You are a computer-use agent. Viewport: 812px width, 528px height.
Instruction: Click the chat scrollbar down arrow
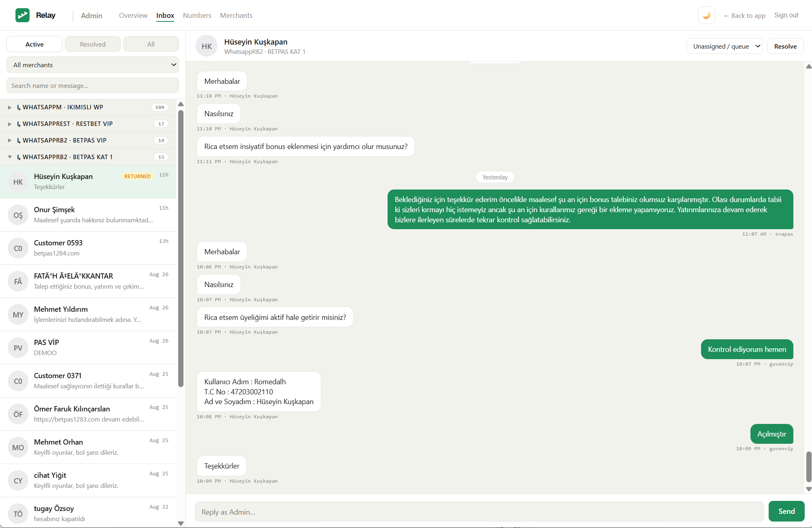pyautogui.click(x=808, y=489)
